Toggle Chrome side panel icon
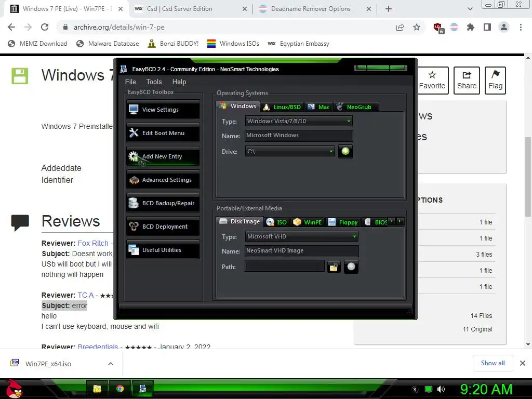 pyautogui.click(x=487, y=27)
